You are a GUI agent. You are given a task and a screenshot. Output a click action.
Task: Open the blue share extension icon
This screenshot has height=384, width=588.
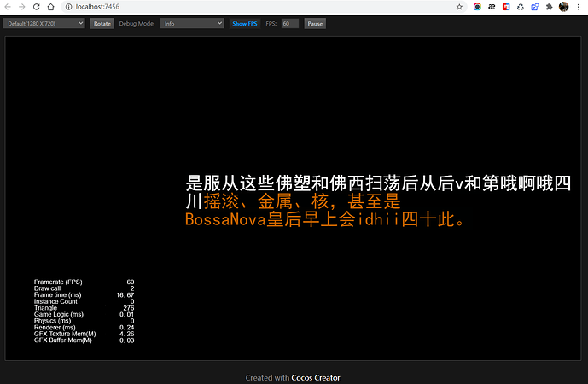click(535, 7)
